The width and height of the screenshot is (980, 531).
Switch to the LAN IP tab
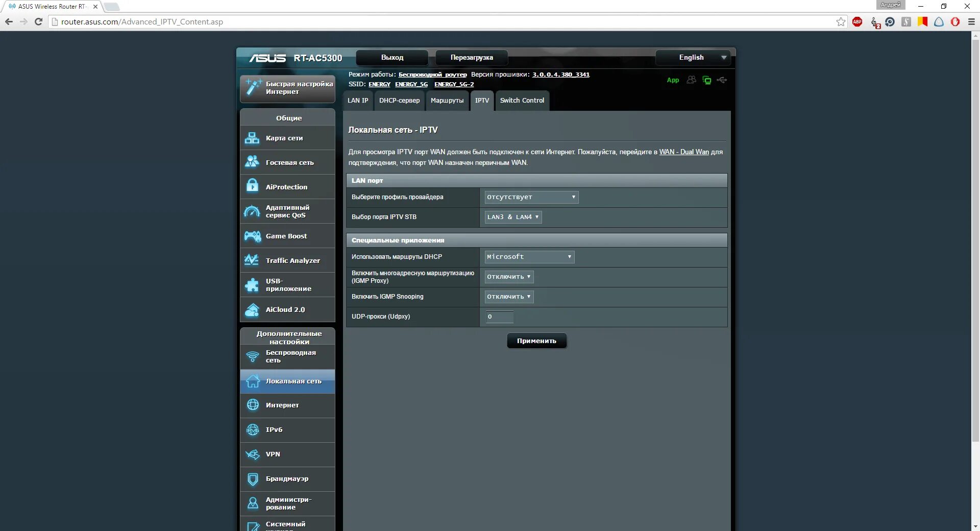pyautogui.click(x=358, y=101)
